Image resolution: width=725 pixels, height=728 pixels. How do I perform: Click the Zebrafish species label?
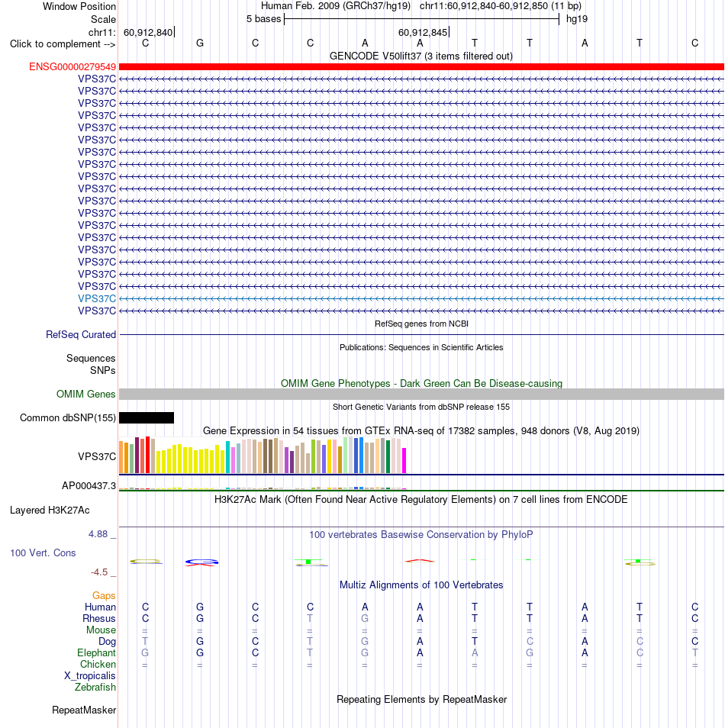tap(95, 687)
